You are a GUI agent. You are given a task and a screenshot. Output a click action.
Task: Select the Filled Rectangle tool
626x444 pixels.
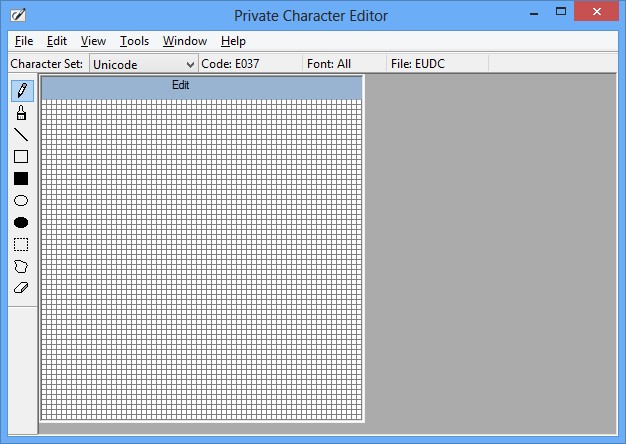pyautogui.click(x=21, y=178)
